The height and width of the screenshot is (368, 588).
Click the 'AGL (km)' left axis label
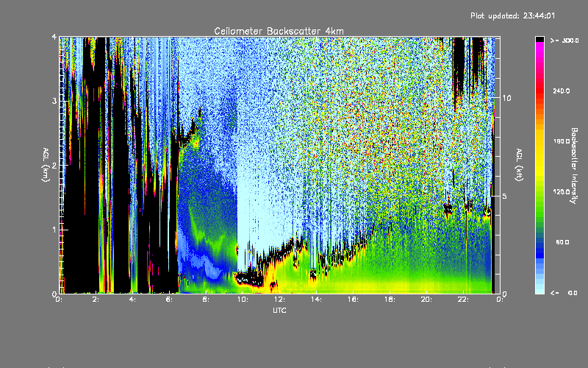tap(46, 165)
